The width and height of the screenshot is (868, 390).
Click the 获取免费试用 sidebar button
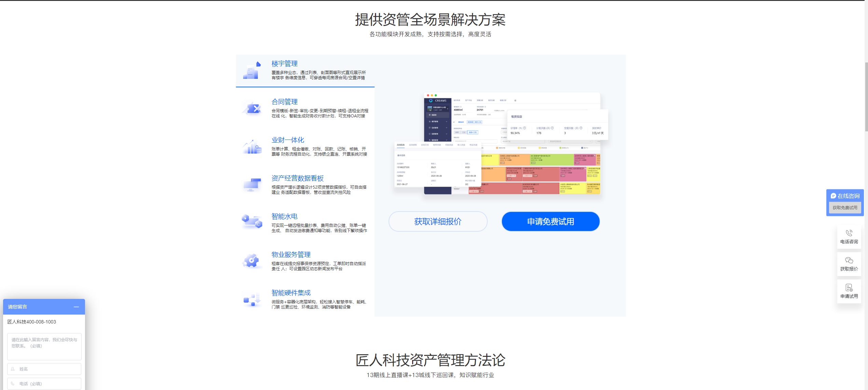845,208
